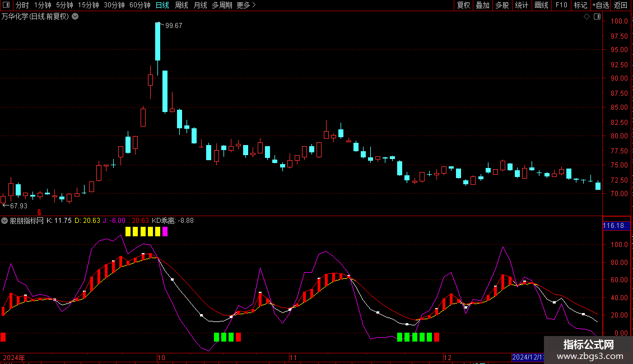Image resolution: width=633 pixels, height=364 pixels.
Task: Switch to 分时 intraday view
Action: tap(22, 5)
